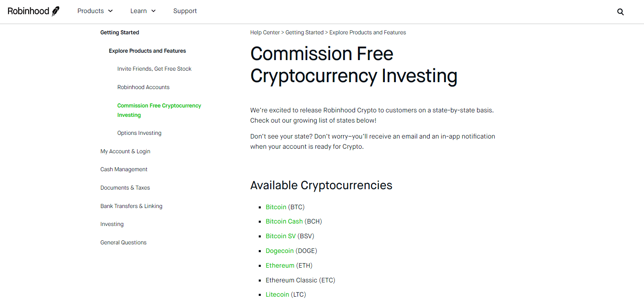Go to My Account & Login section
This screenshot has height=302, width=644.
[125, 151]
